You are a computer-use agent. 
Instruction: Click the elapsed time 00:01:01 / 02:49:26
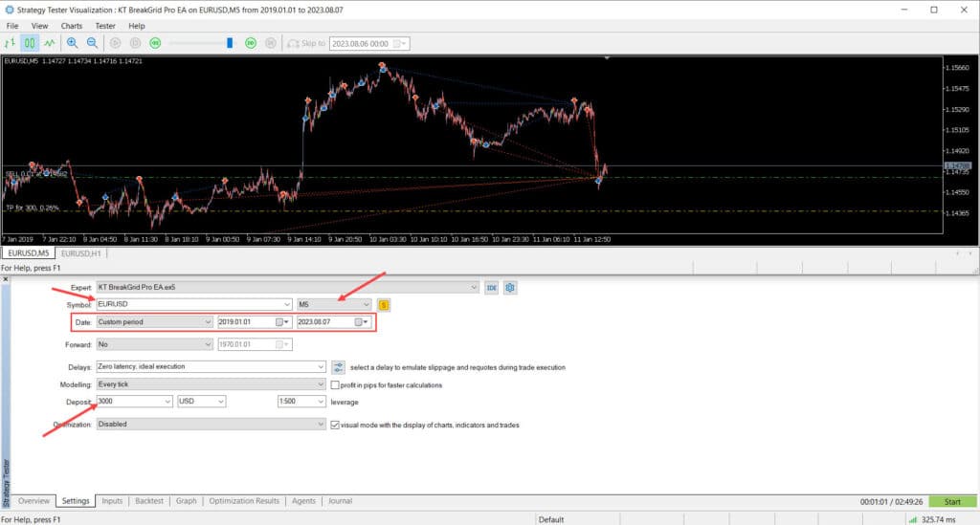(891, 502)
